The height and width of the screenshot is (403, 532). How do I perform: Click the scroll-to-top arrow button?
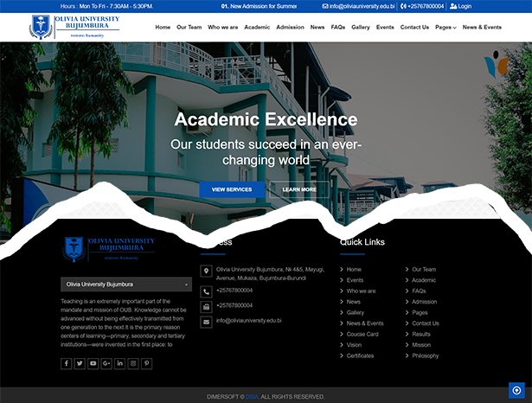click(516, 391)
